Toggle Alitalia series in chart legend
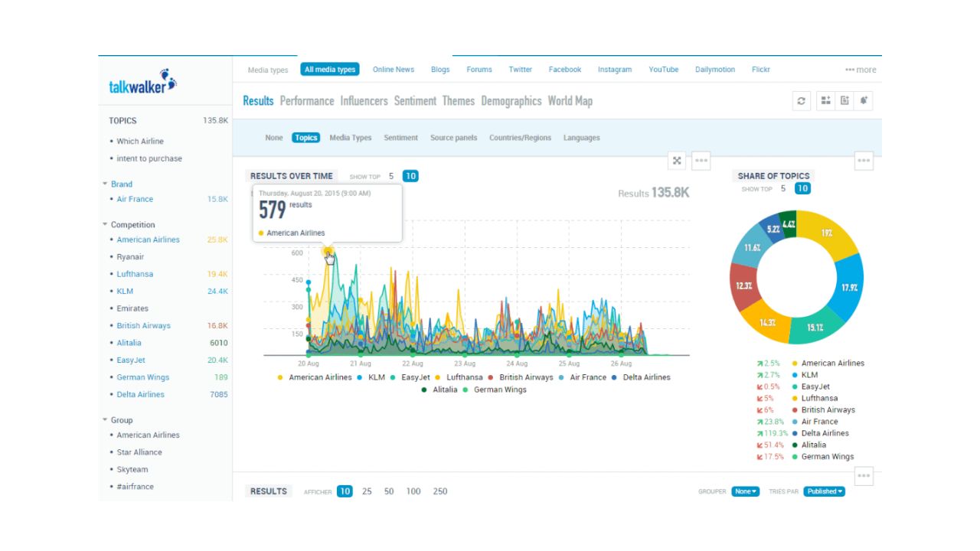 point(439,390)
